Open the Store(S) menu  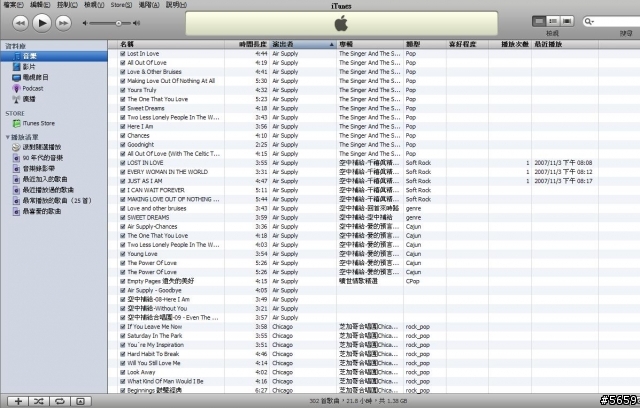coord(121,5)
